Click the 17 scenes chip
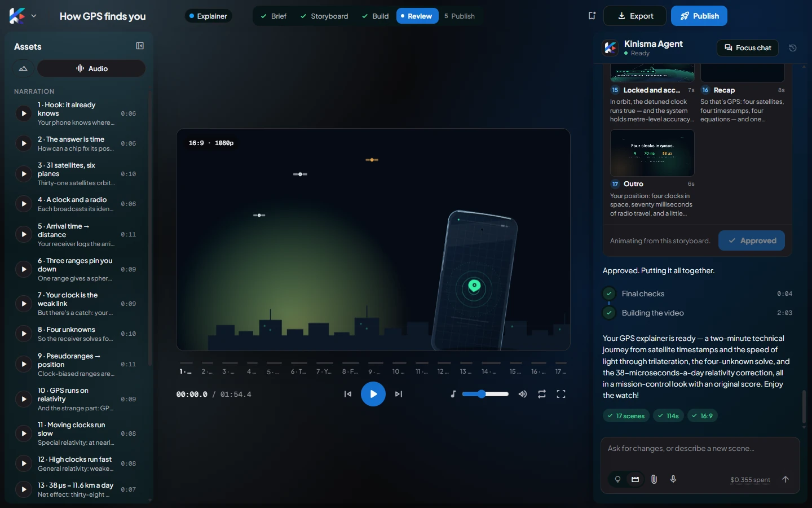This screenshot has width=812, height=508. [x=626, y=416]
